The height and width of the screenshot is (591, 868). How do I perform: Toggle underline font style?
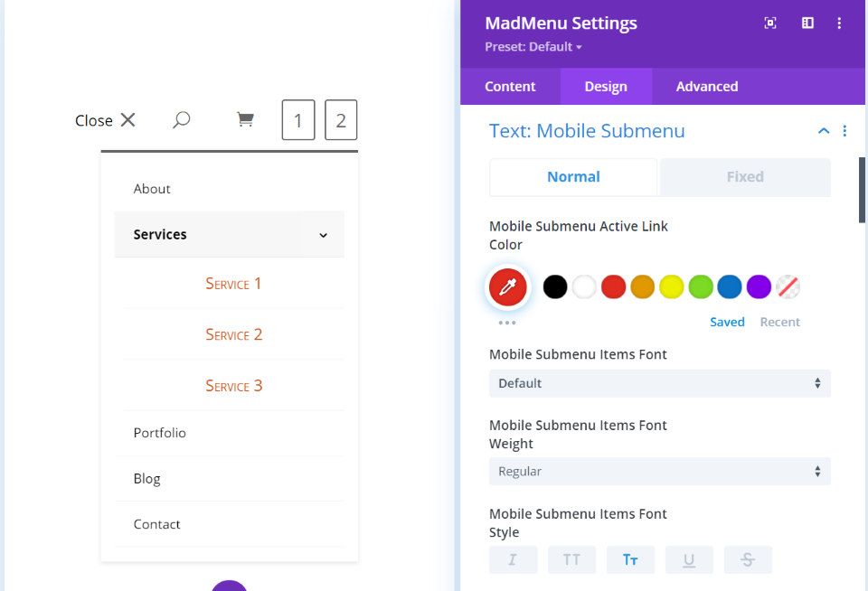click(689, 559)
